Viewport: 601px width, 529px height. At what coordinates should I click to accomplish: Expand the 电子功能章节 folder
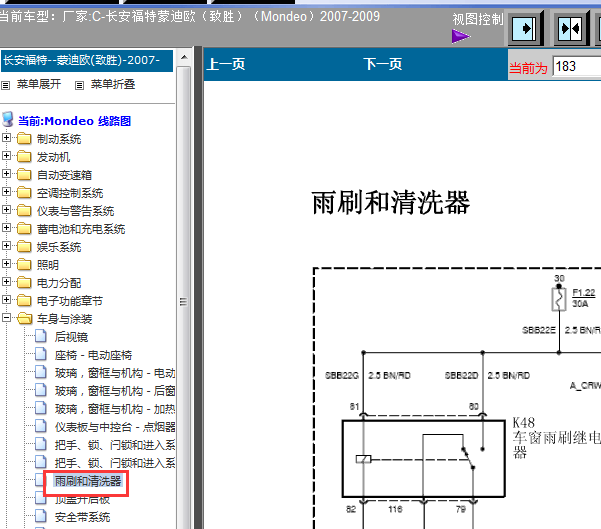coord(6,299)
